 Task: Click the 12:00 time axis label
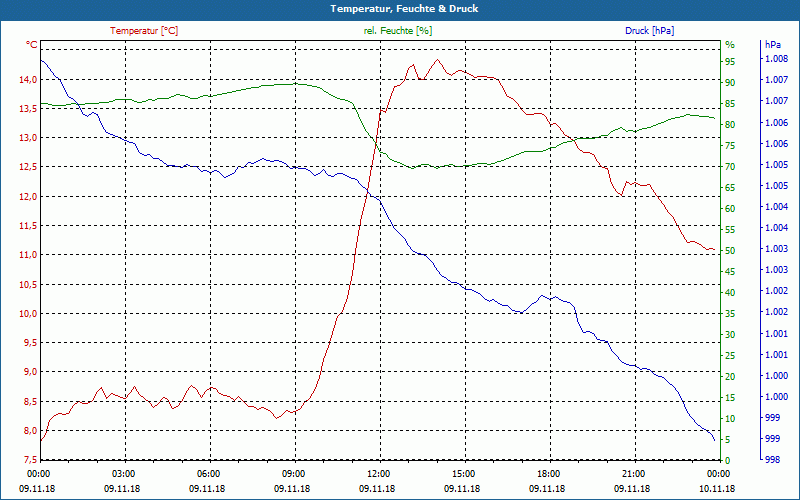[x=378, y=473]
